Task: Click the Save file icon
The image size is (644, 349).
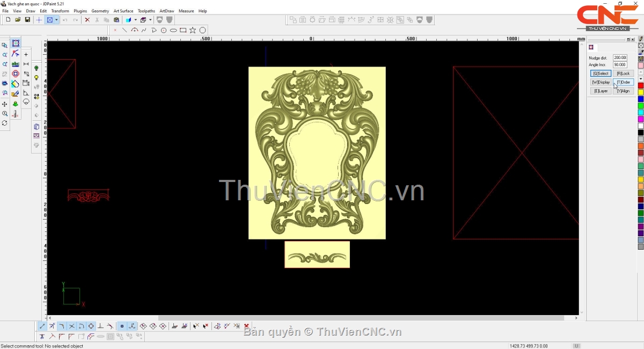Action: [x=27, y=20]
